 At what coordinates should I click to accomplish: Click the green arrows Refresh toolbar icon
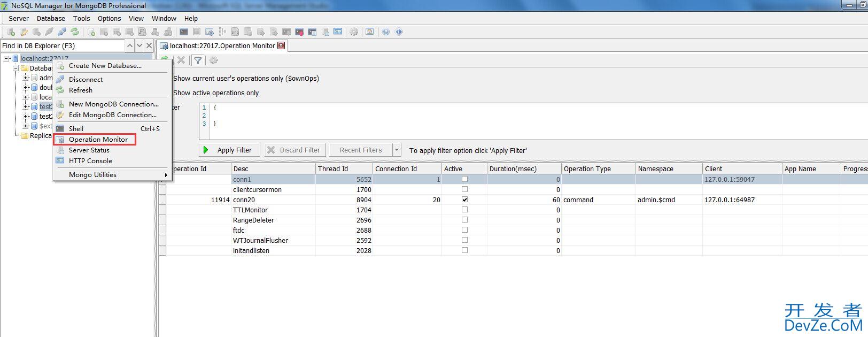(x=75, y=32)
